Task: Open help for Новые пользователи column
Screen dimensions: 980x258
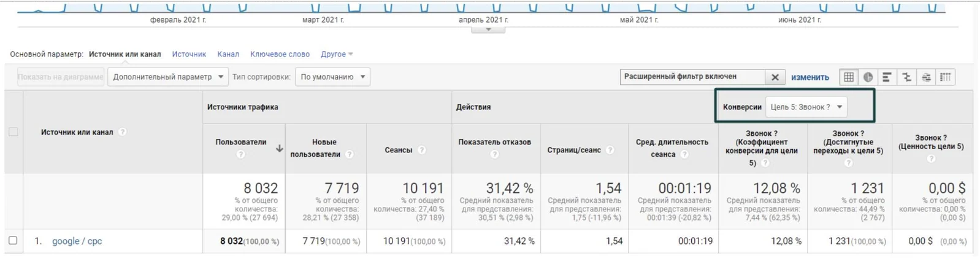Action: 349,154
